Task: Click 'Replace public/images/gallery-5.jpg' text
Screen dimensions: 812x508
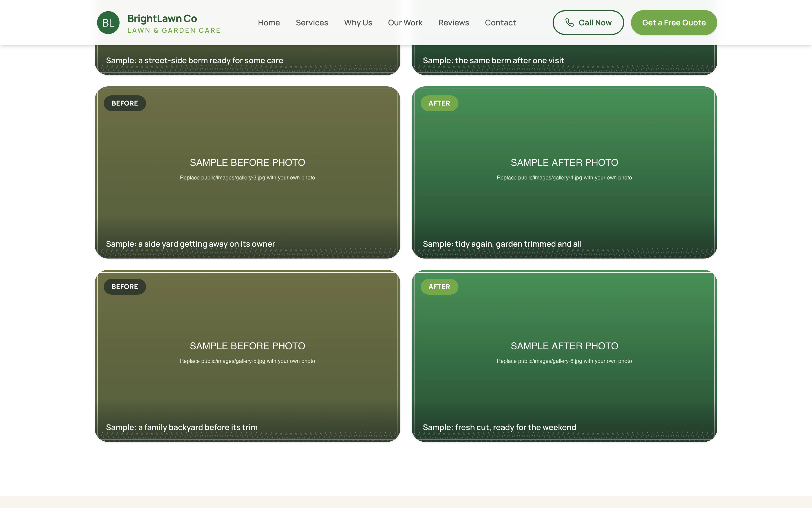Action: tap(247, 361)
